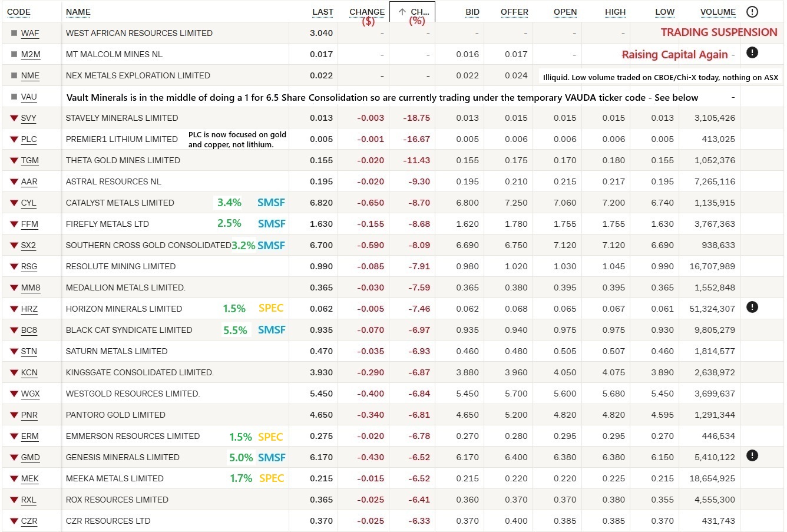Click the alert icon on the HRZ row
This screenshot has height=532, width=787.
coord(752,308)
